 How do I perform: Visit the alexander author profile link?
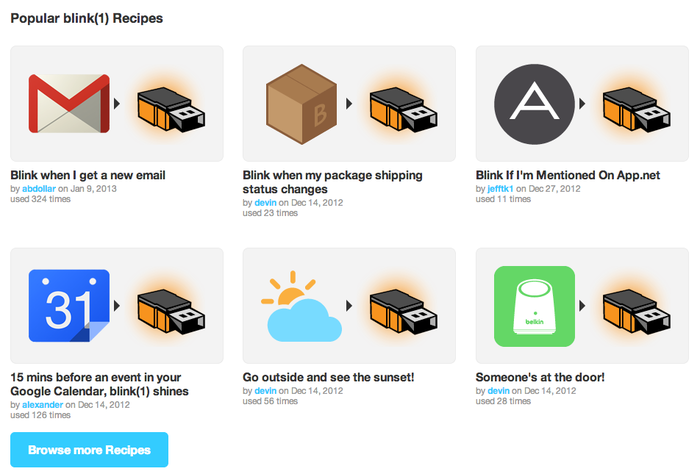42,404
